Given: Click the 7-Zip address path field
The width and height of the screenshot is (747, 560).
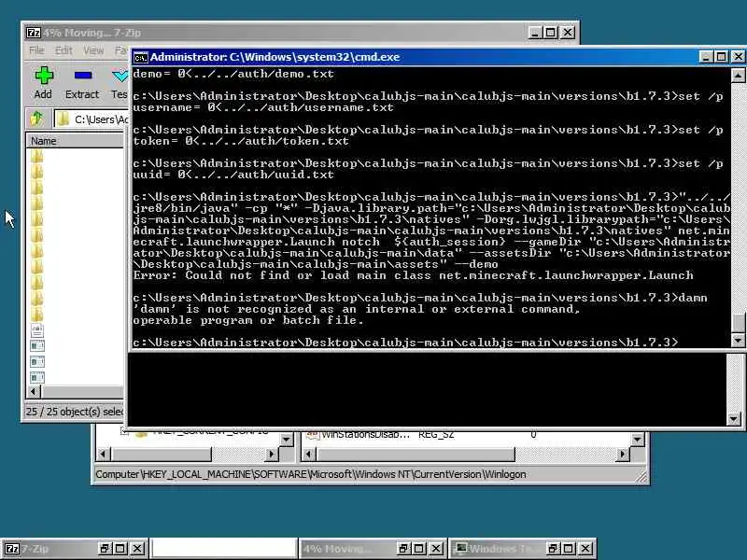Looking at the screenshot, I should click(x=92, y=119).
